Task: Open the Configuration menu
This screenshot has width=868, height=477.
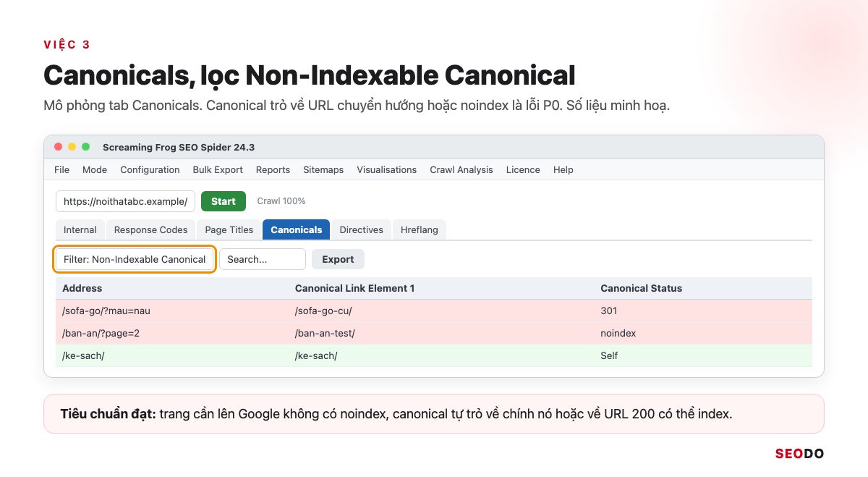Action: pyautogui.click(x=150, y=169)
